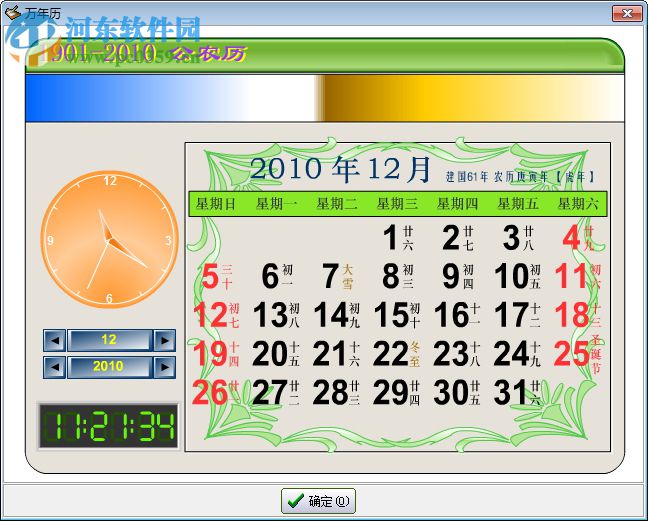Image resolution: width=648 pixels, height=521 pixels.
Task: Select Sunday date 12 in the grid
Action: [x=216, y=315]
